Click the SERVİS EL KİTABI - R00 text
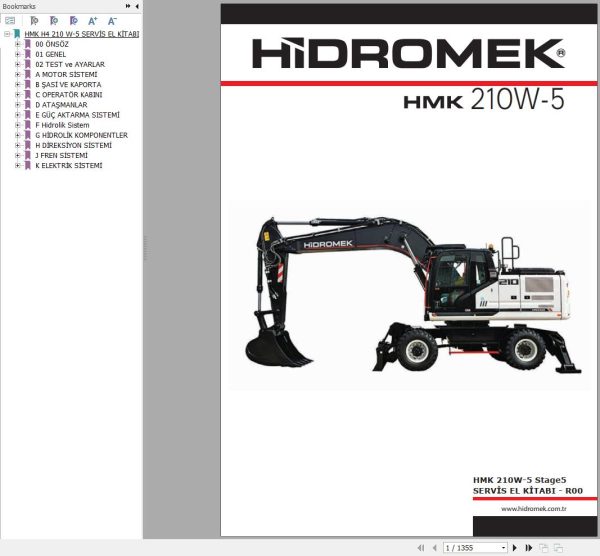This screenshot has height=556, width=600. click(x=528, y=491)
